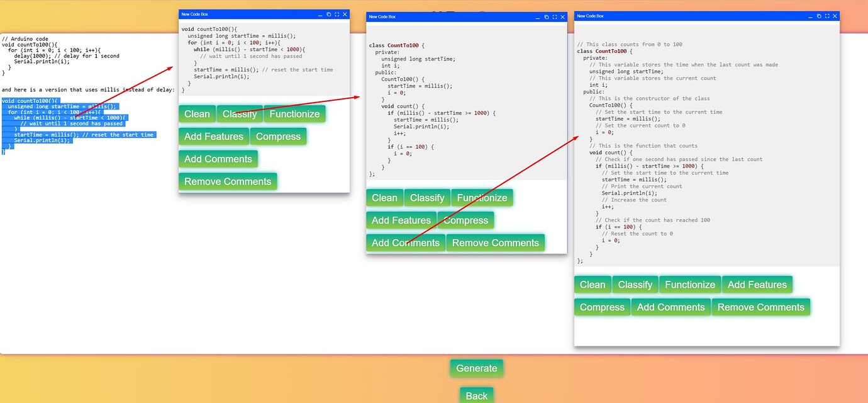Minimize the middle New Code Box window
The height and width of the screenshot is (403, 868).
[538, 17]
